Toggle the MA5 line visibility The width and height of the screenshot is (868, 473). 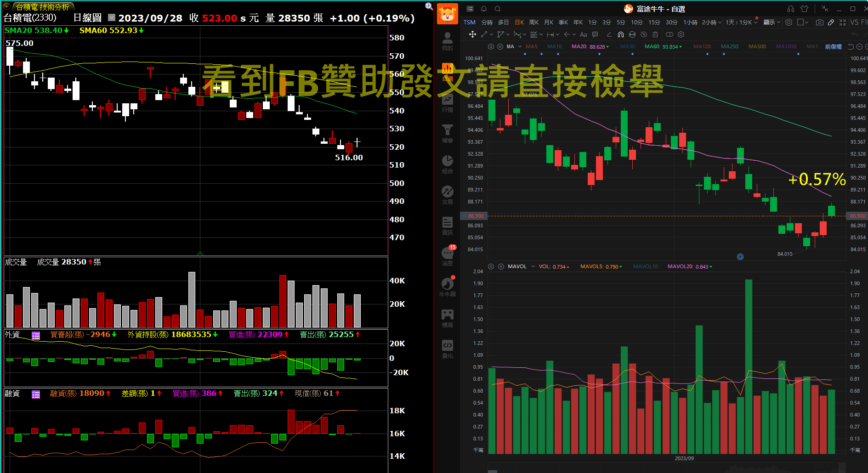532,46
